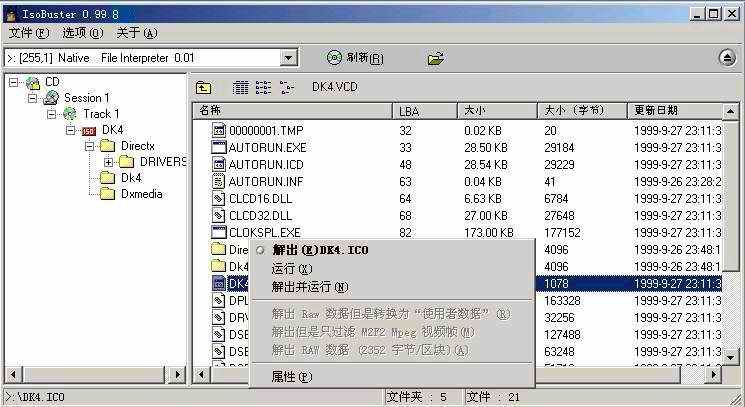
Task: Click tree pane left scroll arrow
Action: pos(13,375)
